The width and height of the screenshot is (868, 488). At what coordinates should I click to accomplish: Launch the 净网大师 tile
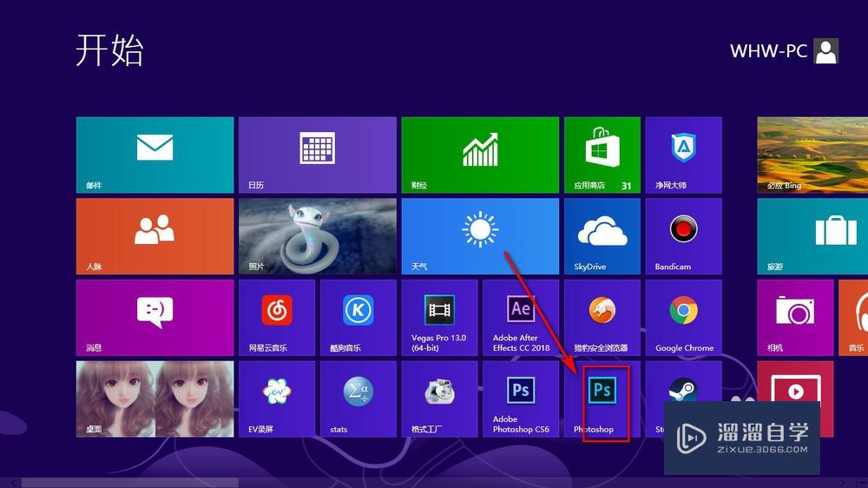point(684,155)
